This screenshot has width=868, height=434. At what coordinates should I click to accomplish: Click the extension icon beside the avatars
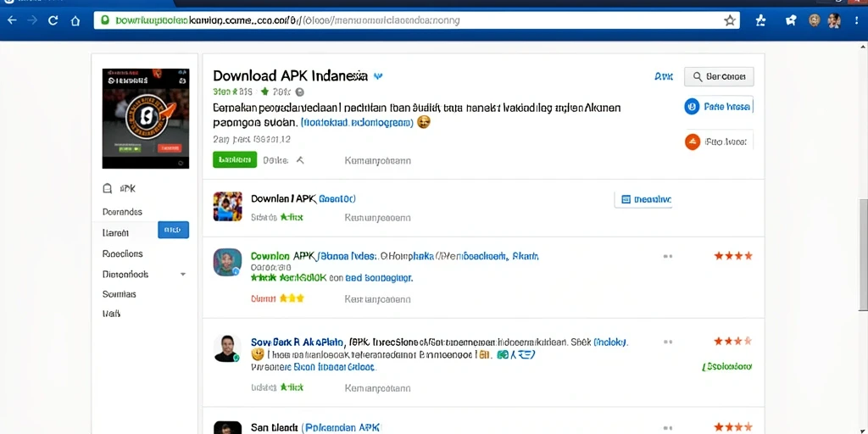point(791,20)
